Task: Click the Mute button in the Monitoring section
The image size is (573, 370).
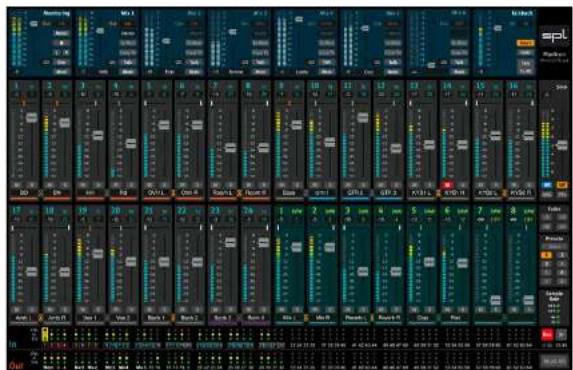Action: [62, 72]
